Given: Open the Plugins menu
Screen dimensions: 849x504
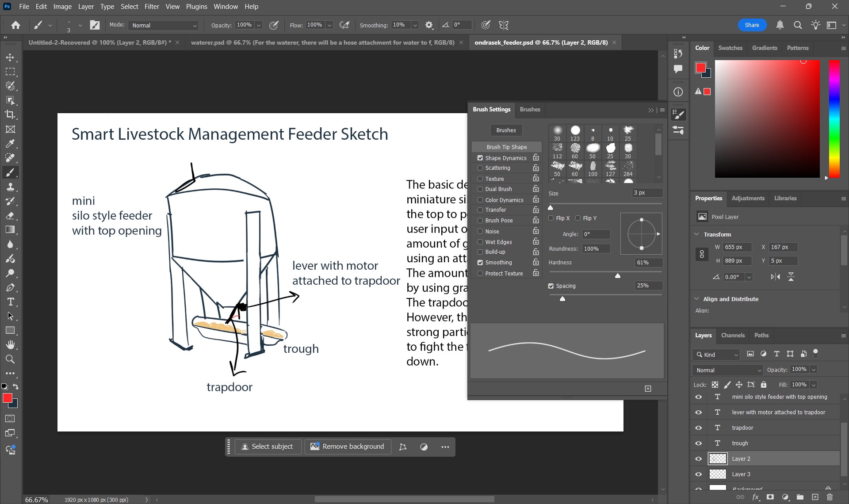Looking at the screenshot, I should tap(196, 7).
